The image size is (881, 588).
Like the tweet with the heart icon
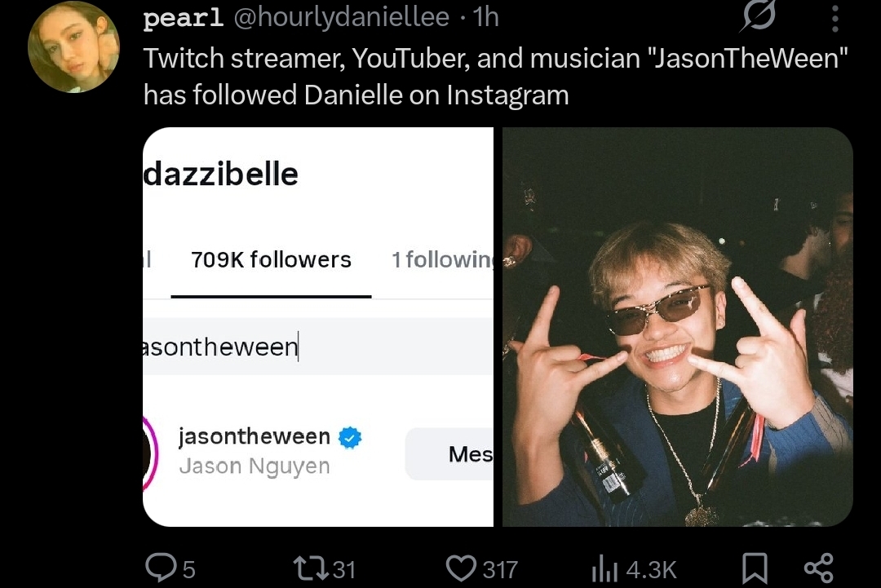coord(481,568)
